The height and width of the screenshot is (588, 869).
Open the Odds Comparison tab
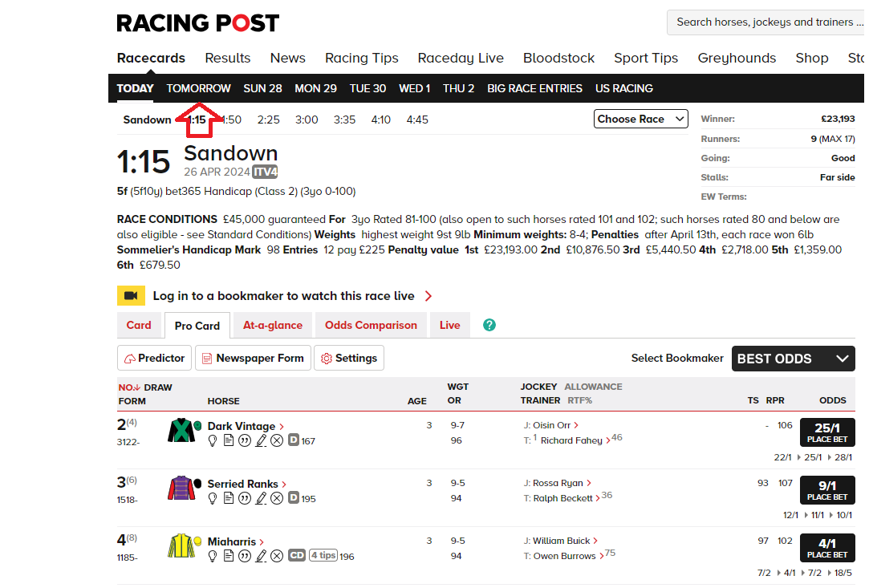coord(371,325)
